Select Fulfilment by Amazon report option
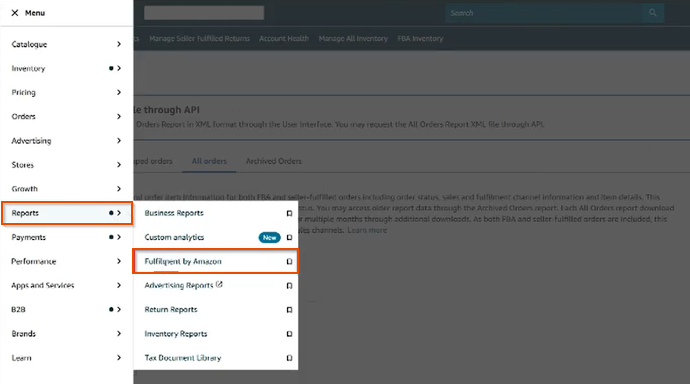690x384 pixels. (215, 261)
